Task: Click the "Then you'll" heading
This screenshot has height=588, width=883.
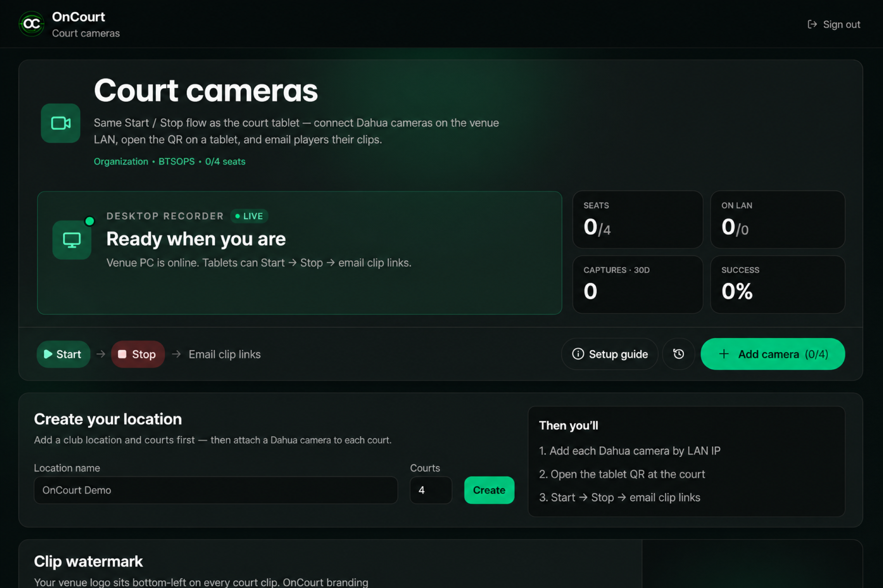Action: click(x=568, y=426)
